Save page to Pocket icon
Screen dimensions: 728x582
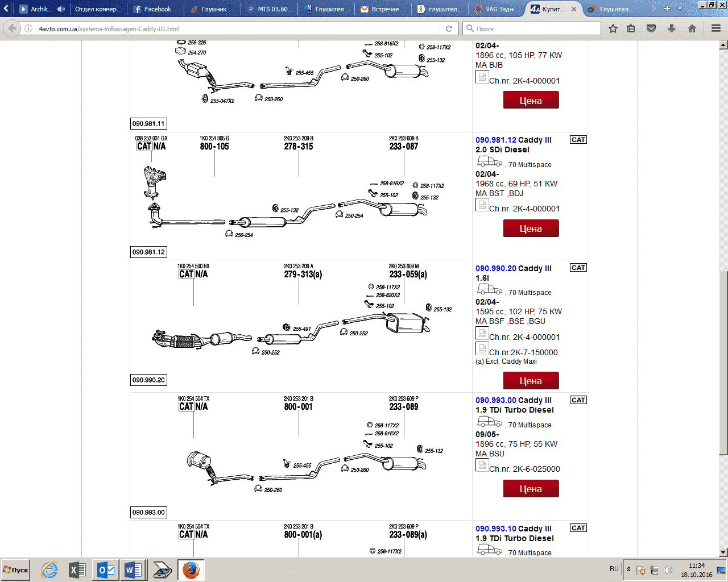(652, 28)
